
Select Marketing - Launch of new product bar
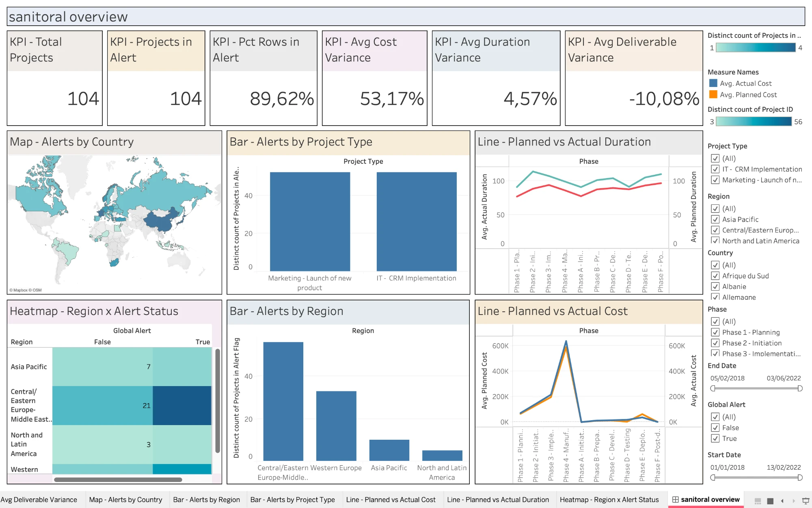(x=310, y=221)
